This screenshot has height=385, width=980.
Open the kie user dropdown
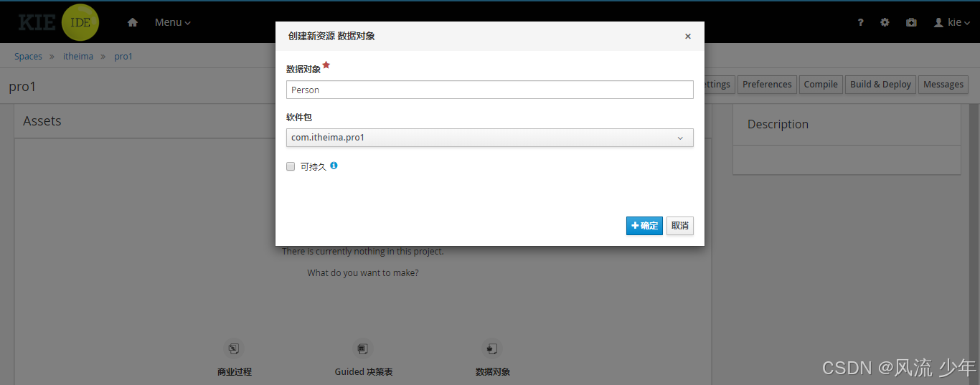pos(952,22)
